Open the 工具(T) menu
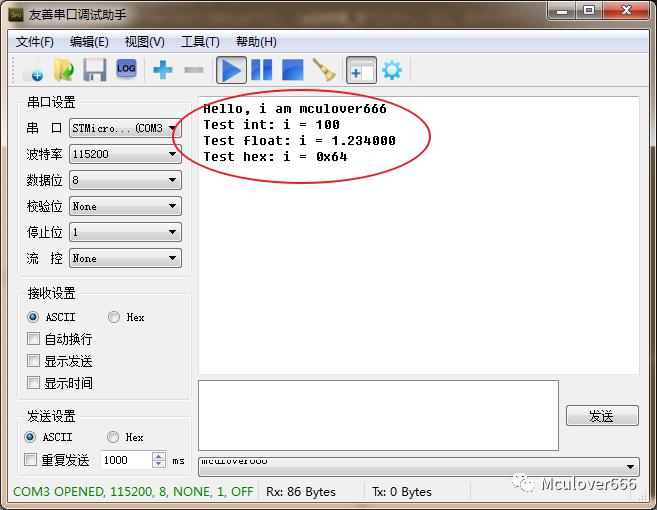 200,41
